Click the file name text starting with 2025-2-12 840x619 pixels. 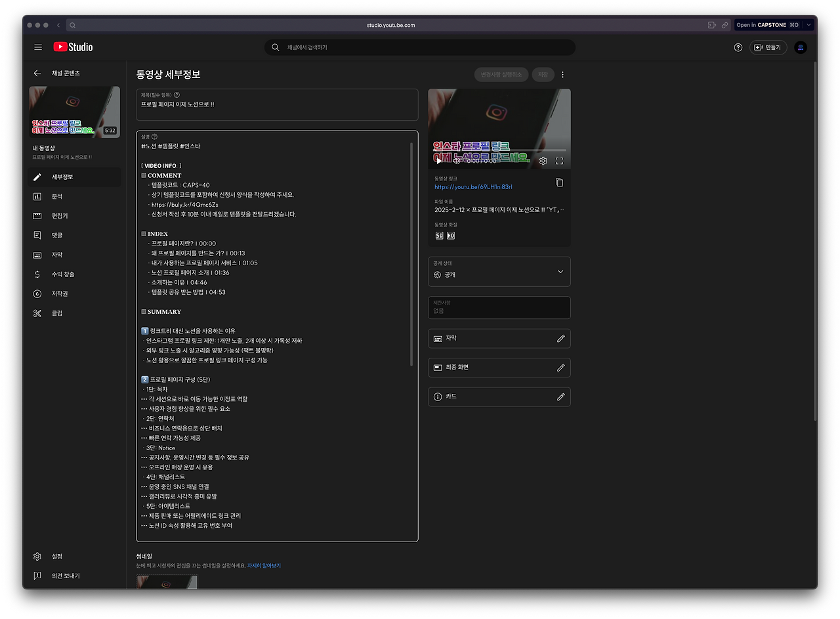click(499, 210)
